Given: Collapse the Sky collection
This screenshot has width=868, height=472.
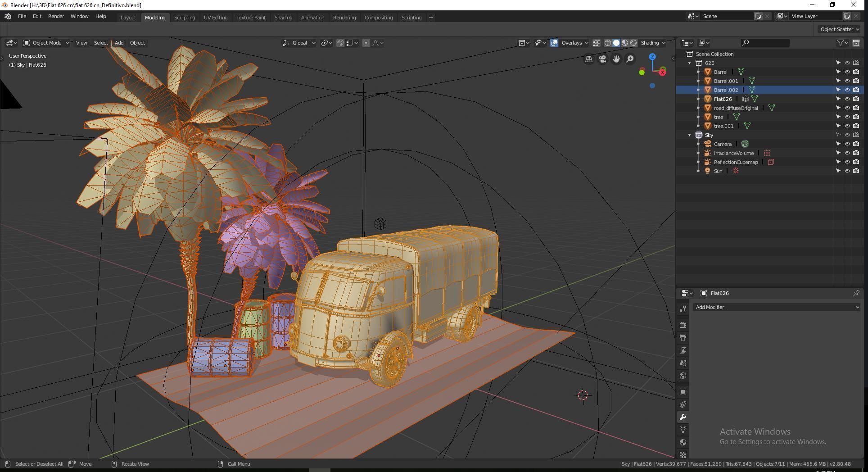Looking at the screenshot, I should click(690, 135).
